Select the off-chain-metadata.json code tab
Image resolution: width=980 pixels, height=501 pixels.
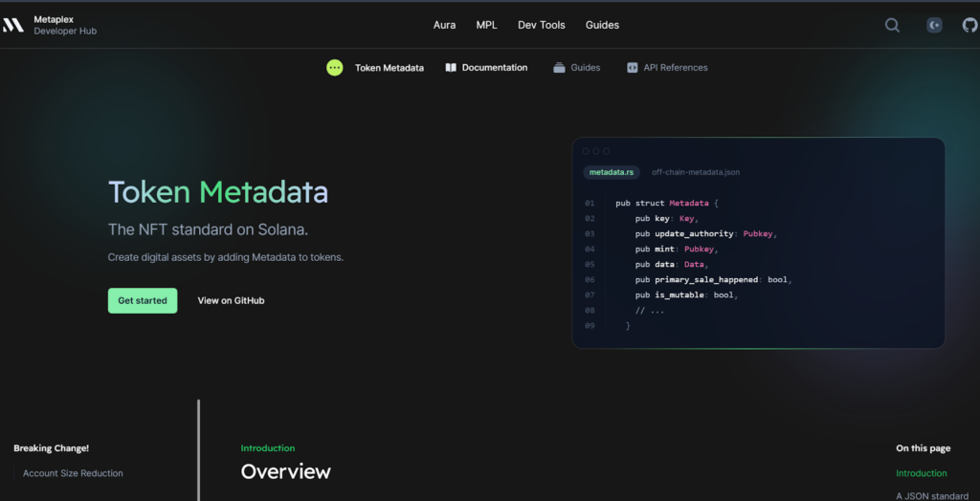(x=696, y=172)
